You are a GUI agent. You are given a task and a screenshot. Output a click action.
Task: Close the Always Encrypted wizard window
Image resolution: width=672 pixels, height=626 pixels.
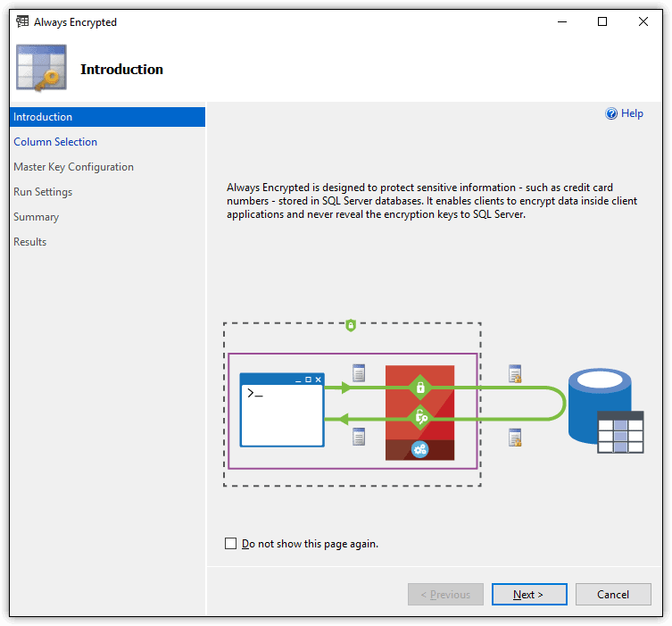point(643,21)
